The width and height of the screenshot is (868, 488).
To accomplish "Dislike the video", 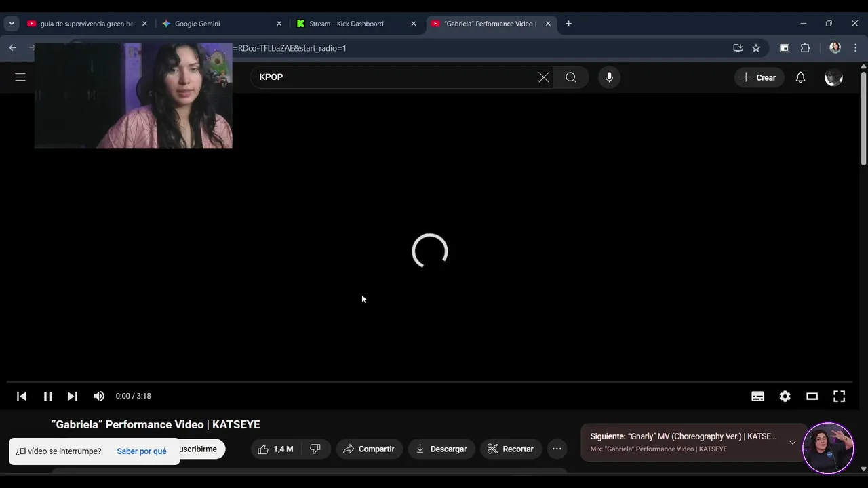I will coord(315,449).
